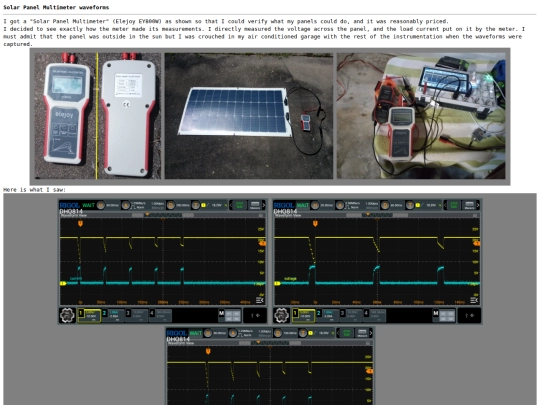Click right chevron arrow in 'current' scope toolbar

tap(264, 205)
